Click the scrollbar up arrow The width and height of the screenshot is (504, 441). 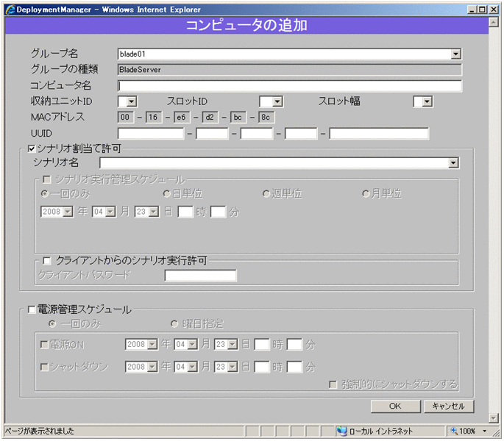pos(494,22)
